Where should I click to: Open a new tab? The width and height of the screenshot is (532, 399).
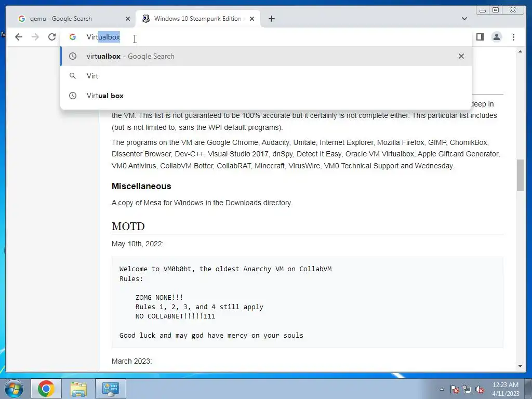(x=271, y=19)
